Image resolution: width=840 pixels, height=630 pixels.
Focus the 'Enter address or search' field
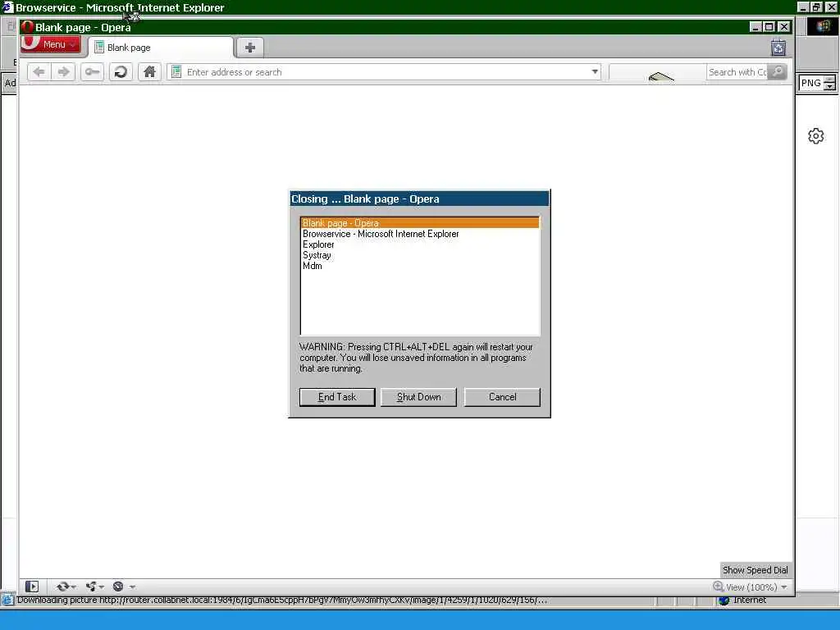pyautogui.click(x=386, y=72)
